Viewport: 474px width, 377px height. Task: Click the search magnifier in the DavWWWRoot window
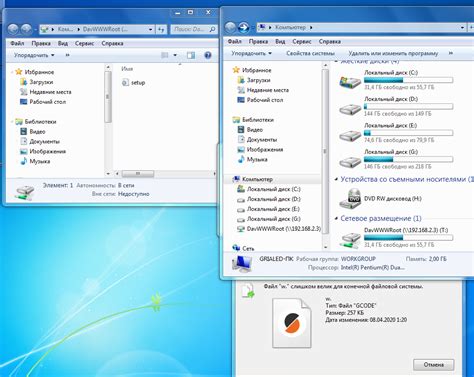(212, 29)
